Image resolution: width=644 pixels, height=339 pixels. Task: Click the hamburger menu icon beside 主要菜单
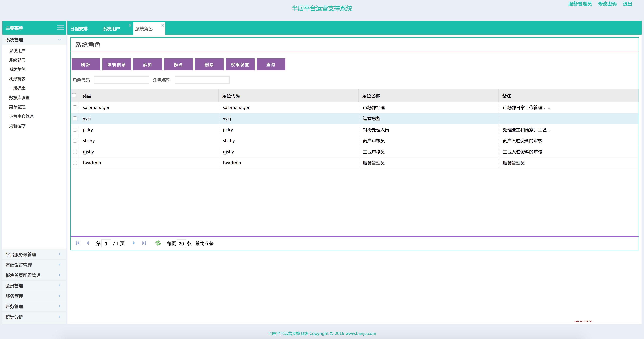60,27
